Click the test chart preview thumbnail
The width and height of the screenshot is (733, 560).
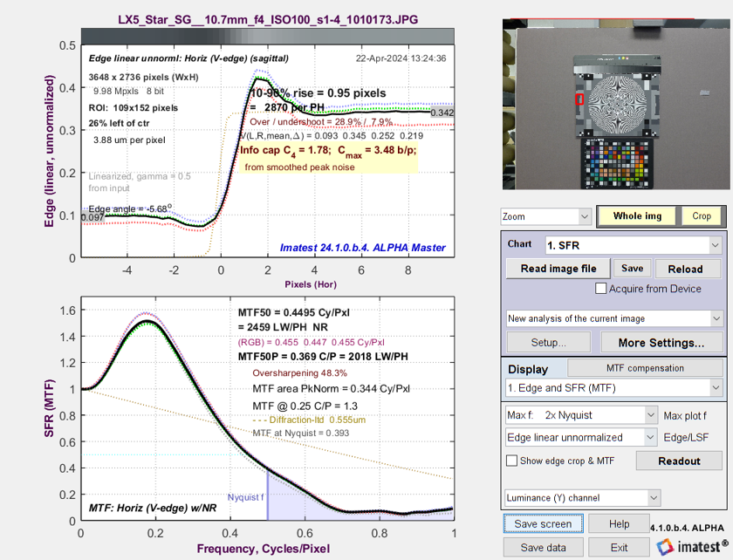616,105
